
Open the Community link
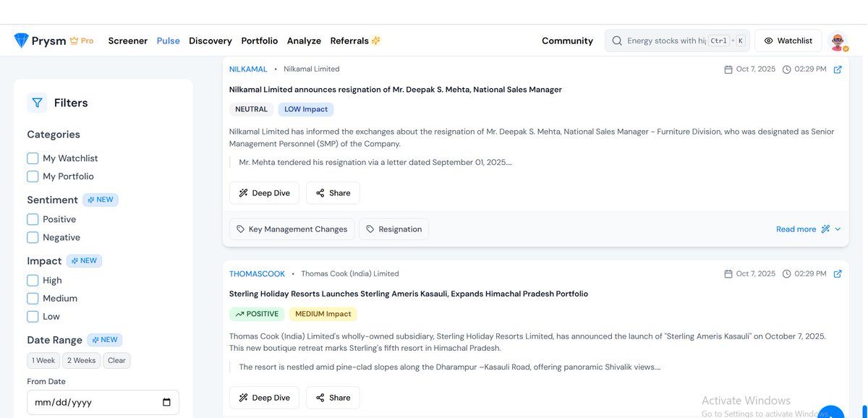click(x=567, y=41)
